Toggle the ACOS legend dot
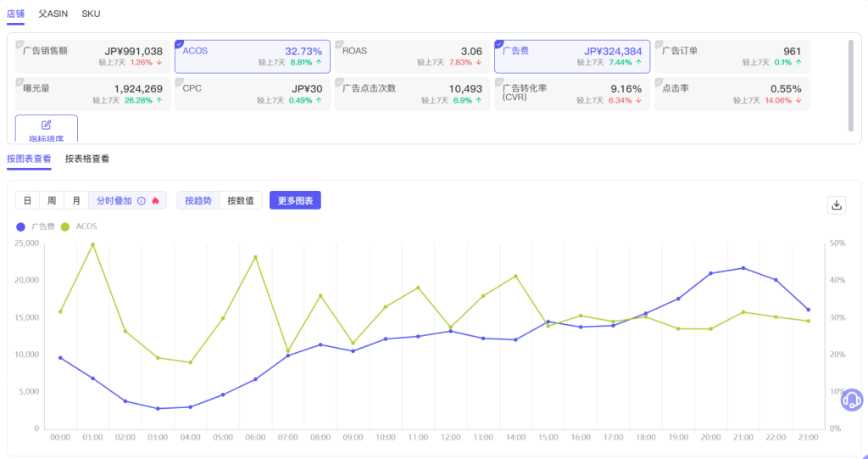 point(65,227)
